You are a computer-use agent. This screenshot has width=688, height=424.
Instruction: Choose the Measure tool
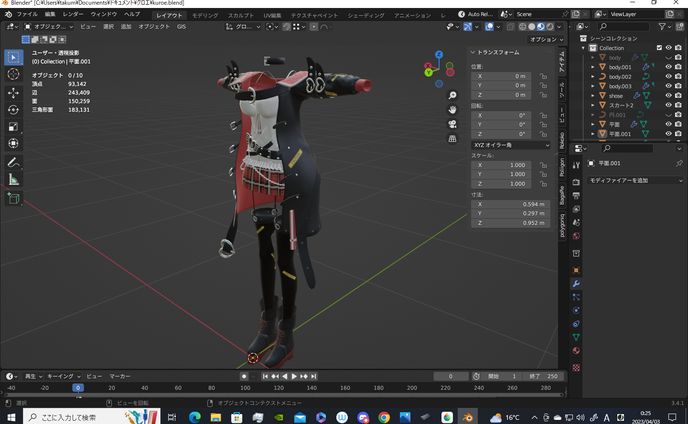13,180
